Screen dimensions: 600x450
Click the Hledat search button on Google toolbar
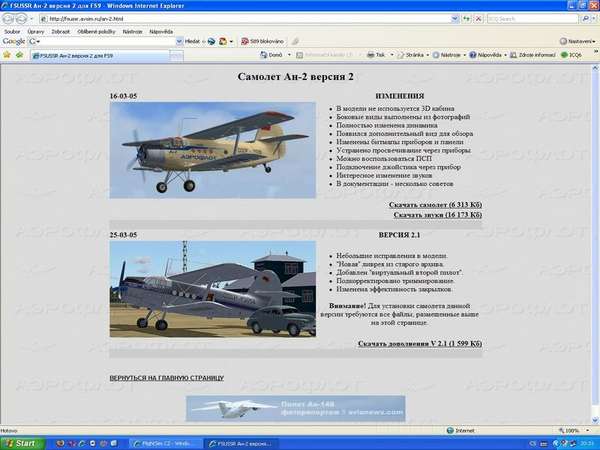coord(192,41)
